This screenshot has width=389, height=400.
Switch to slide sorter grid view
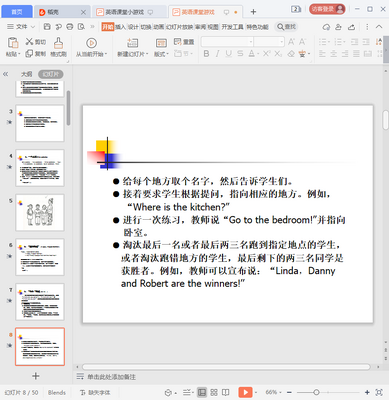[x=214, y=392]
